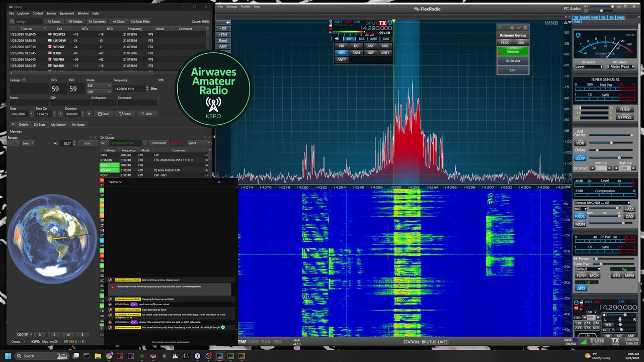The width and height of the screenshot is (644, 362).
Task: Open FlexRadio Settings menu
Action: 231,7
